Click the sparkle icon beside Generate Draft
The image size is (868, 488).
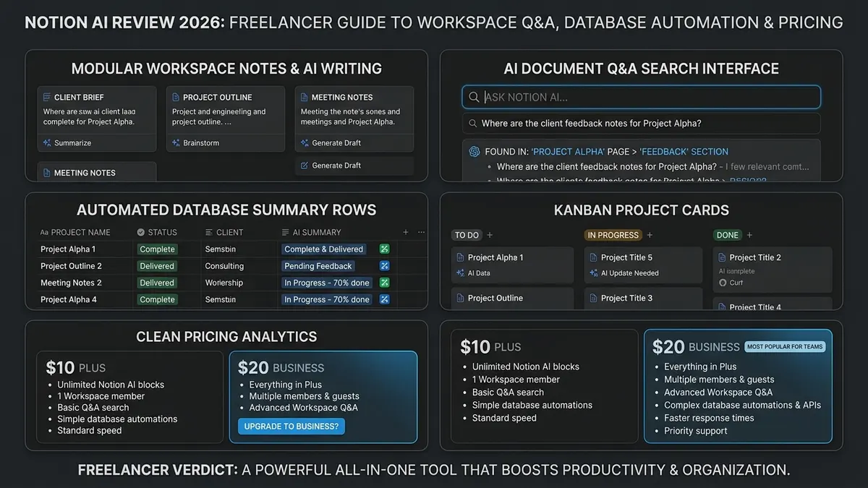coord(304,143)
